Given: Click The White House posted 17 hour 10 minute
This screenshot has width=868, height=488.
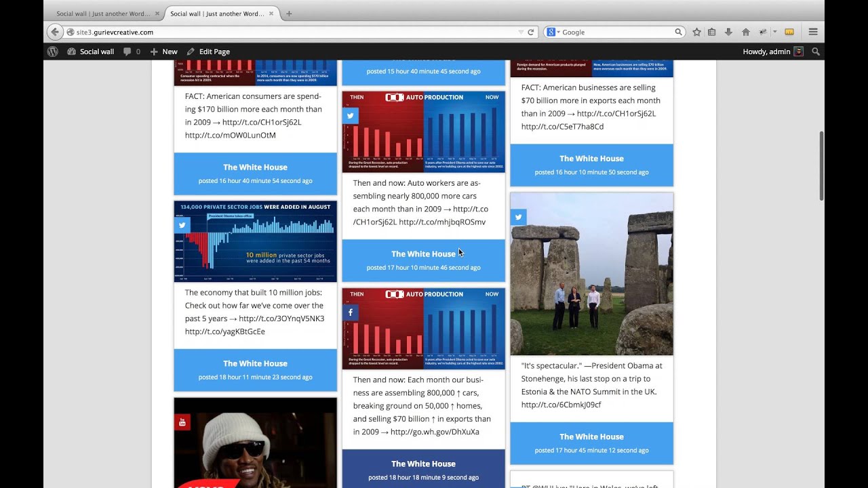Looking at the screenshot, I should pos(423,260).
